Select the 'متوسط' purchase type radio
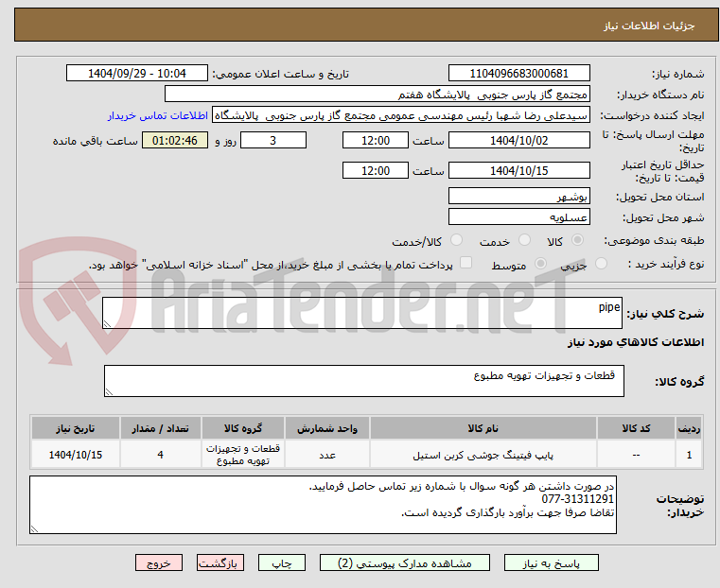The image size is (720, 588). (x=541, y=264)
